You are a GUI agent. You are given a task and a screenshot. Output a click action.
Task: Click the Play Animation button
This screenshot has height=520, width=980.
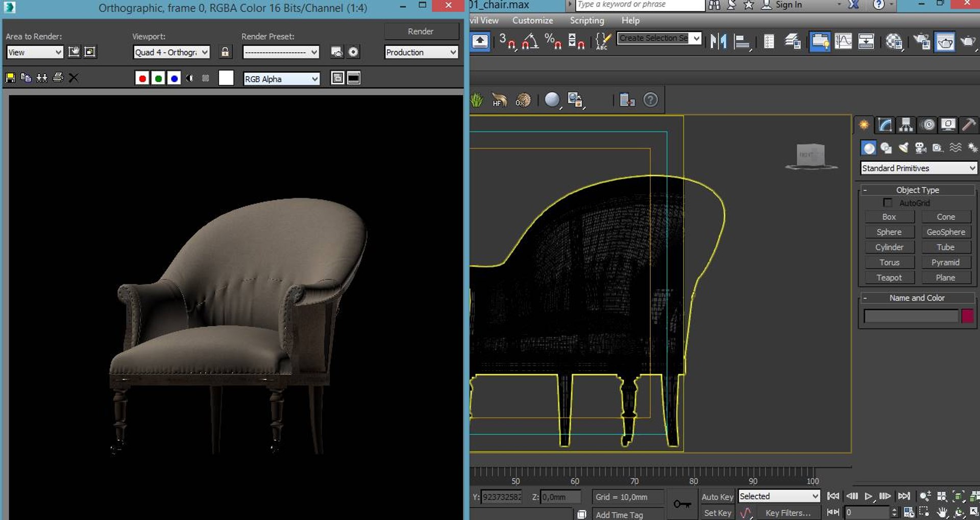coord(868,496)
